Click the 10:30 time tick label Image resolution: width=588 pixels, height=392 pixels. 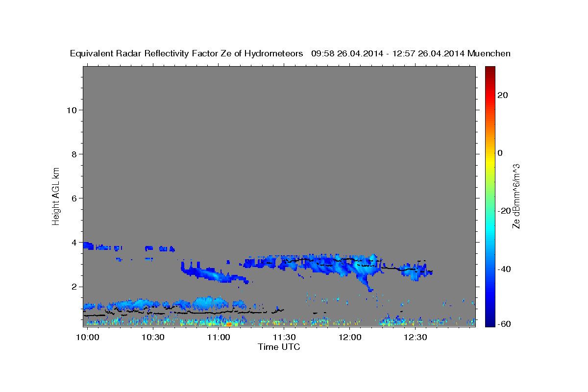pyautogui.click(x=153, y=338)
